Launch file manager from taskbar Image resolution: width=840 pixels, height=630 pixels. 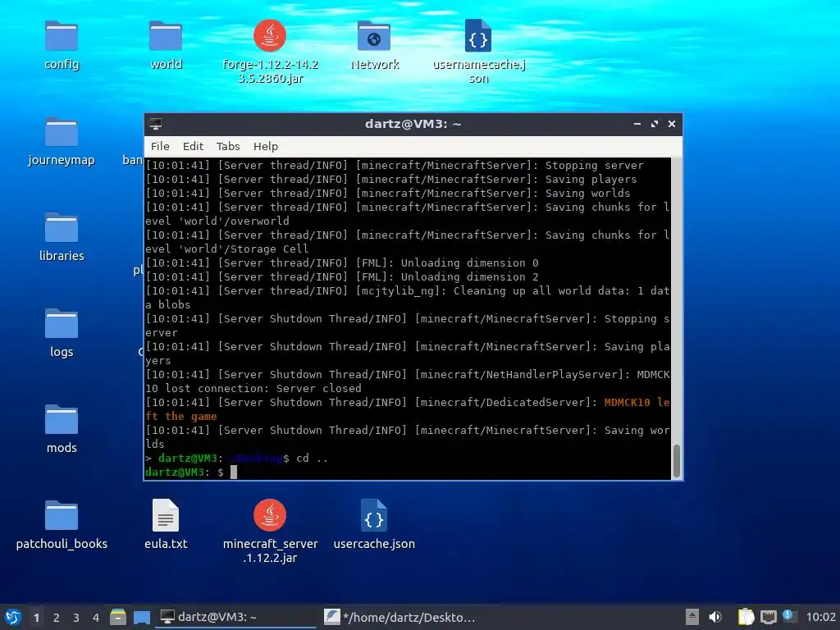(118, 617)
